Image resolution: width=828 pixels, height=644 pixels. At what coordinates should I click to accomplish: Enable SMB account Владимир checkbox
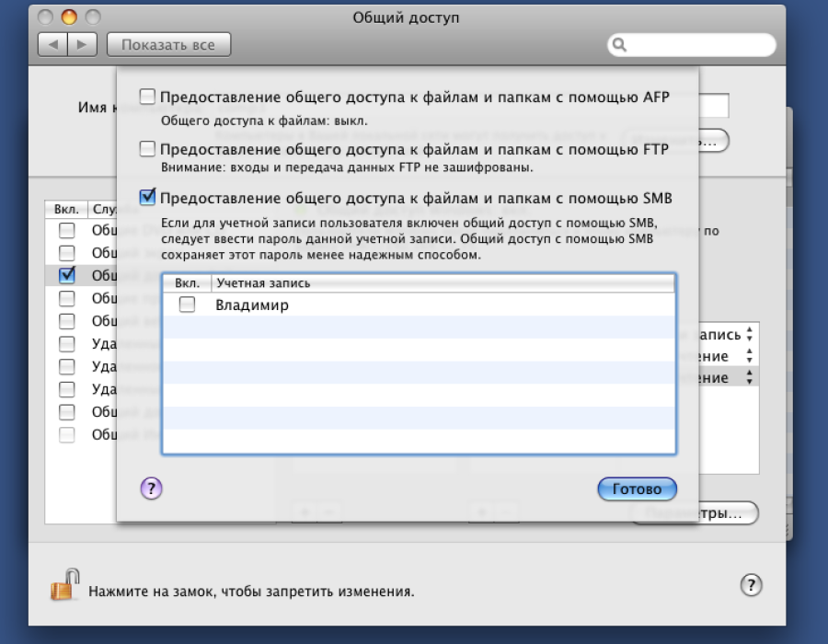(187, 305)
